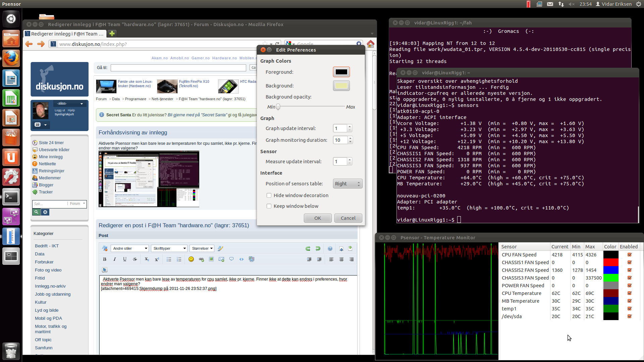
Task: Open the Foreground color picker
Action: (341, 72)
